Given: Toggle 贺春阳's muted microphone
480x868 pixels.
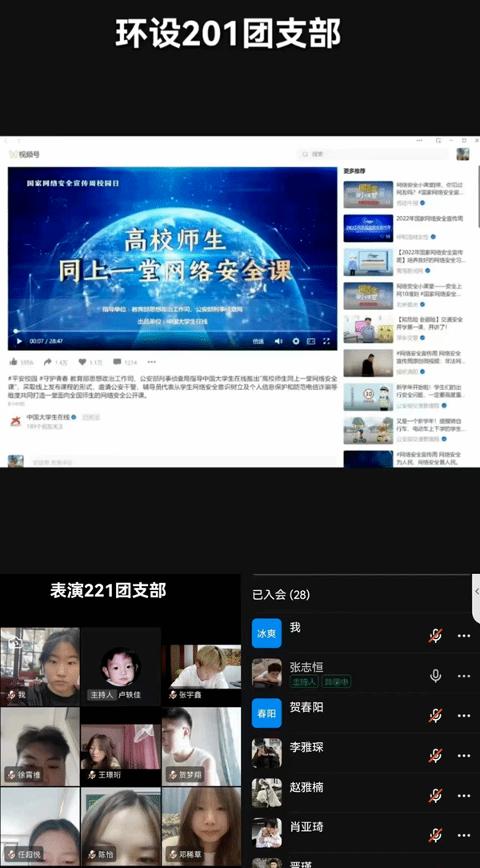Looking at the screenshot, I should (435, 715).
